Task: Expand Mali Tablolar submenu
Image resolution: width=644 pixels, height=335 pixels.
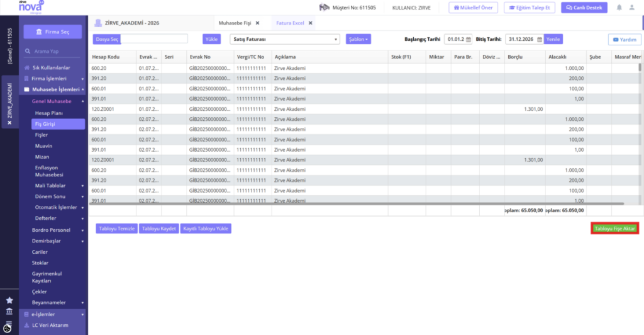Action: click(82, 186)
